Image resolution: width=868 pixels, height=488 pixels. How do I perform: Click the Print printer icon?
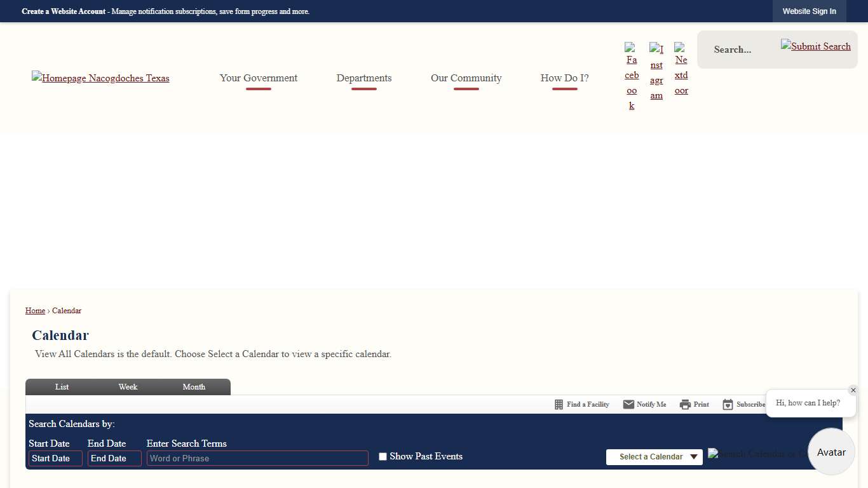(x=685, y=405)
